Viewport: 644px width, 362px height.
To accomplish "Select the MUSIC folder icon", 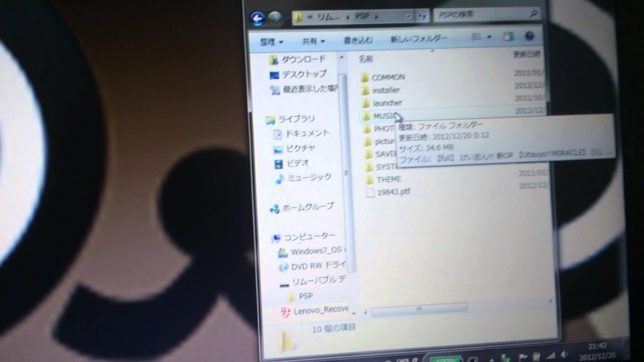I will (x=366, y=117).
